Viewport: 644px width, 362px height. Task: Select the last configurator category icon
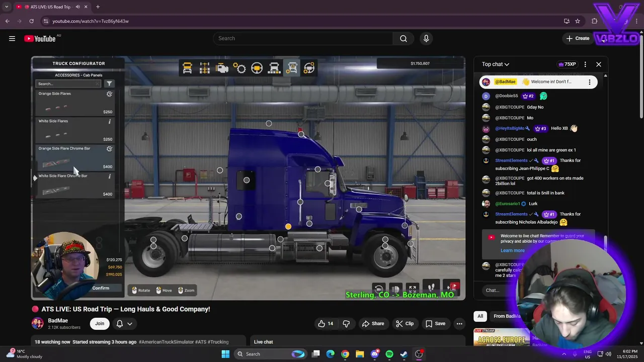pyautogui.click(x=309, y=68)
